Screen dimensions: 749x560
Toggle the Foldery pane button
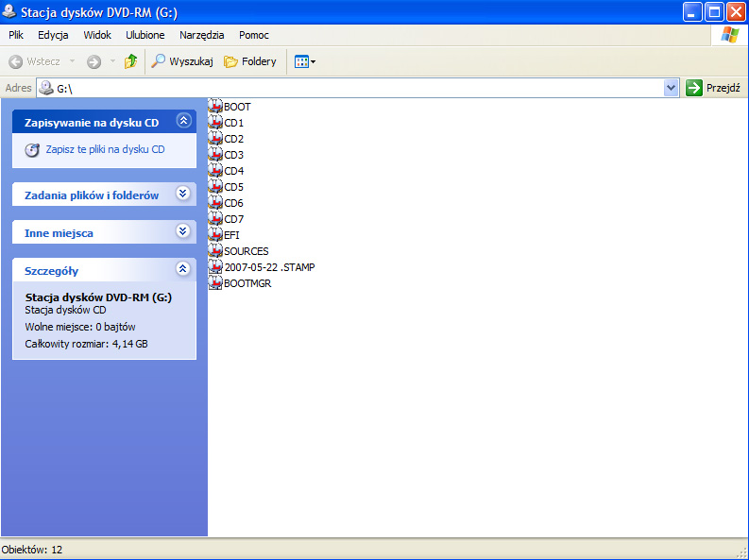(x=250, y=61)
